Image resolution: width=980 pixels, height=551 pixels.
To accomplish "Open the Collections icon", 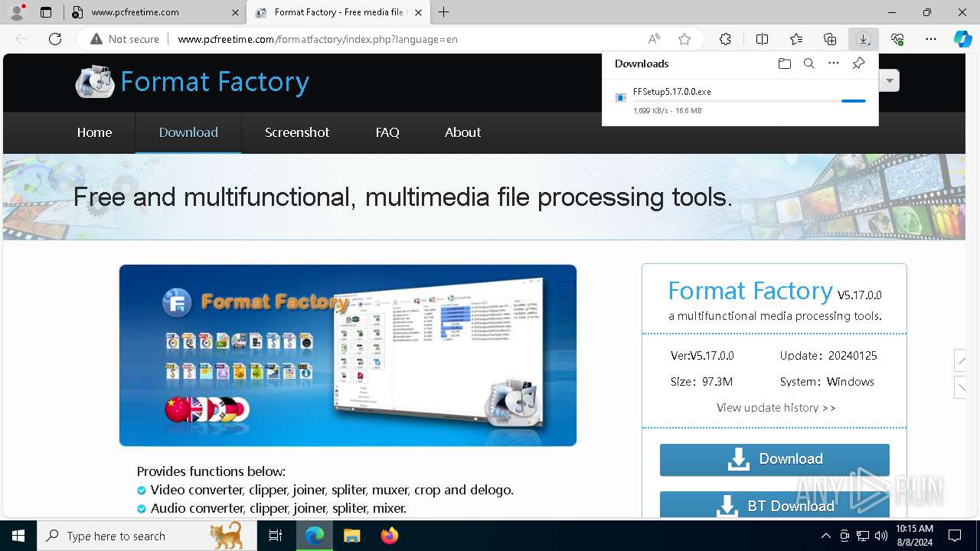I will 830,39.
